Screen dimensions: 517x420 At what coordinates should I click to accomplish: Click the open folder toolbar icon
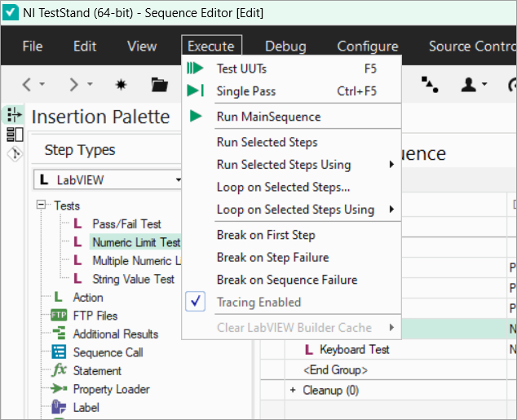point(160,84)
